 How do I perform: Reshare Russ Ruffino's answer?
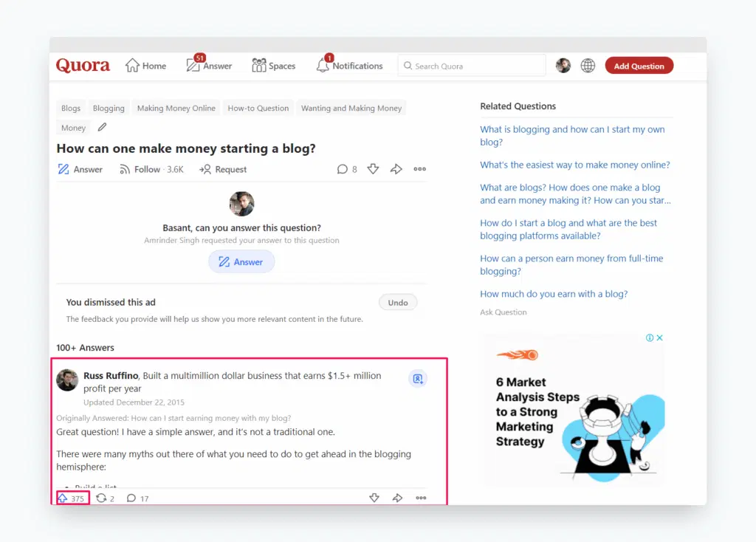pos(105,498)
